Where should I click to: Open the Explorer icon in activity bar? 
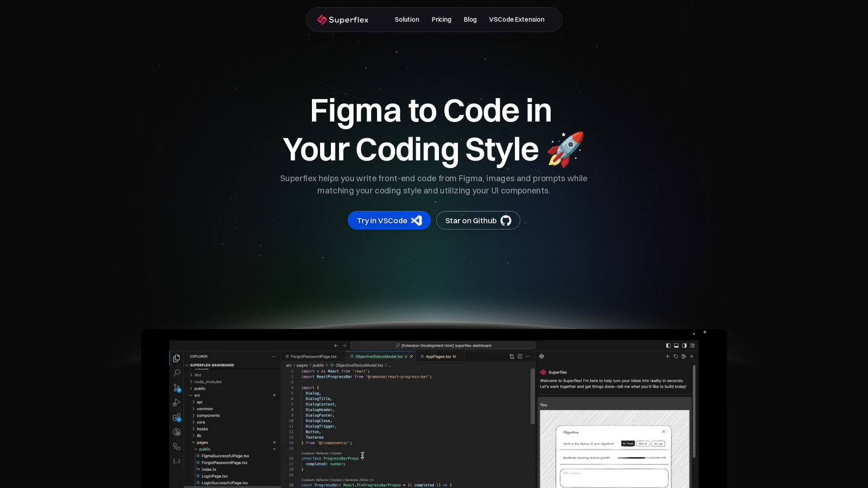[176, 358]
